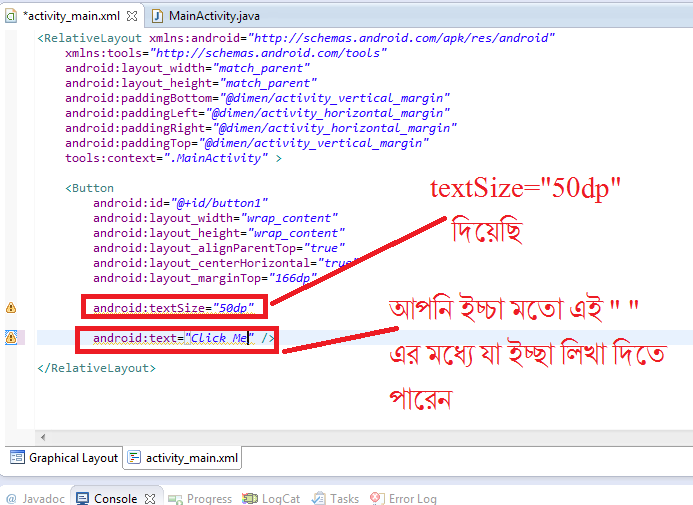Click the android:id="@+id/button1" line

180,203
